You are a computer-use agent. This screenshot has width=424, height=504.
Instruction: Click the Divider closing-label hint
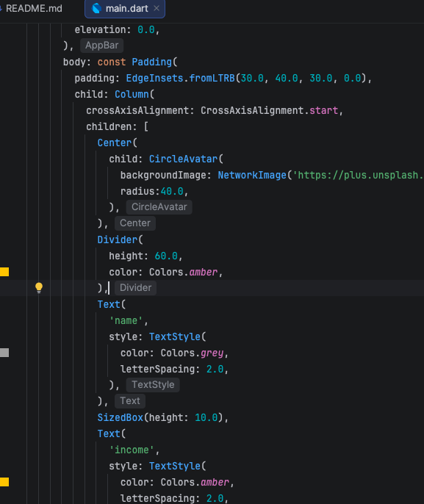point(135,288)
